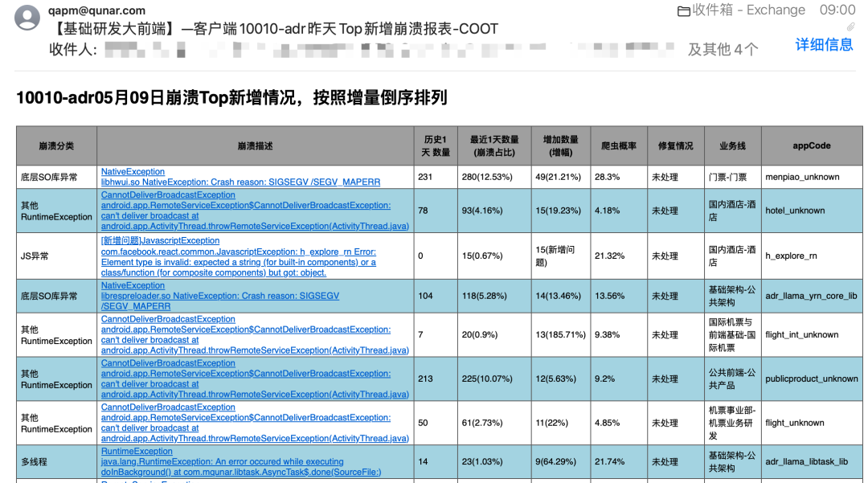The height and width of the screenshot is (483, 868).
Task: Click the 增加数量(增幅) column header
Action: click(561, 146)
